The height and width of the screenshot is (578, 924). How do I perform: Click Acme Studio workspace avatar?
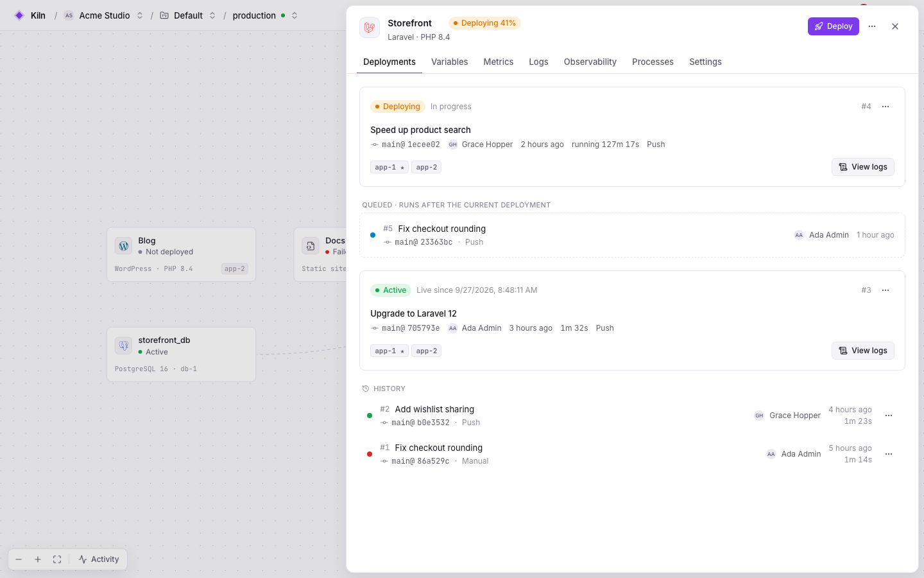coord(69,15)
